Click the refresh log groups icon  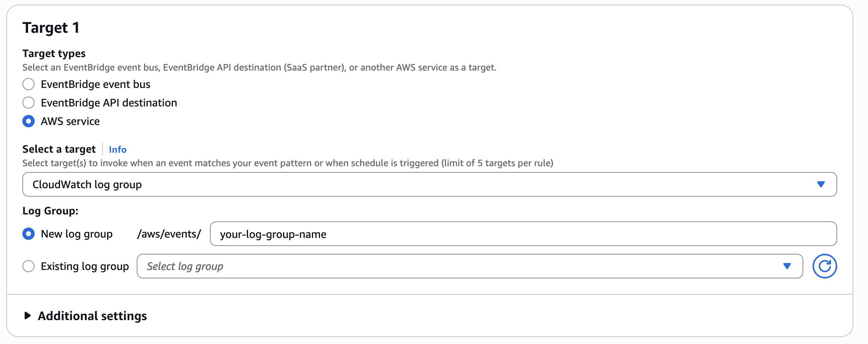(825, 266)
